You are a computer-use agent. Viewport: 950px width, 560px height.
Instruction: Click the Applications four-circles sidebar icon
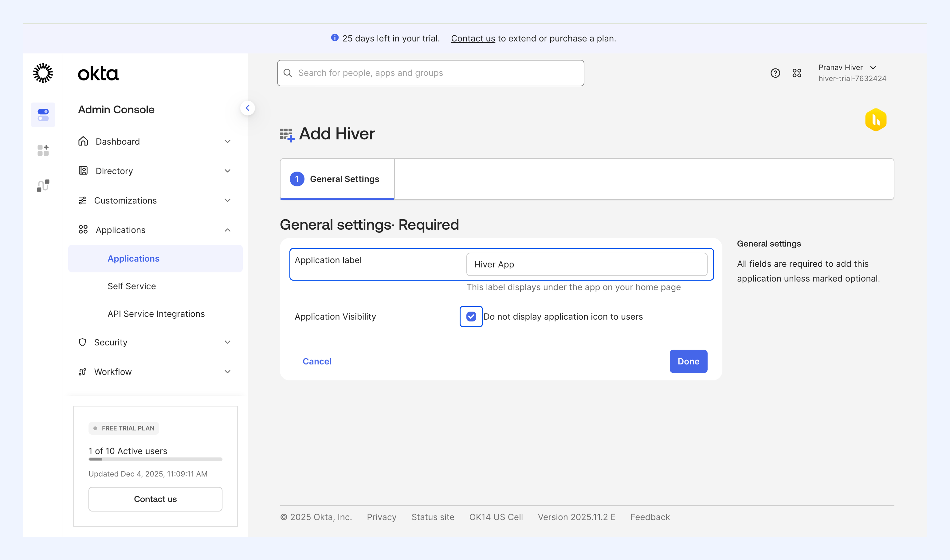pos(83,229)
